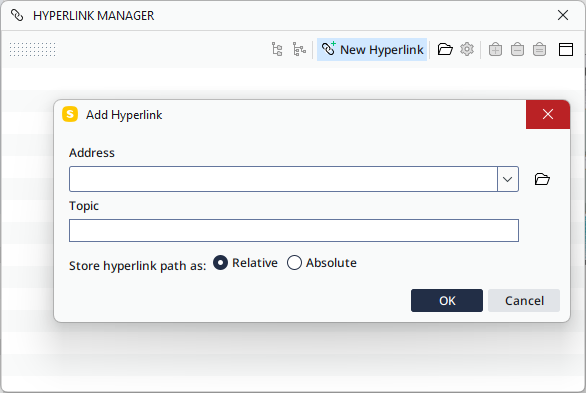Click the Address label text
Screen dimensions: 586x393
pyautogui.click(x=92, y=153)
